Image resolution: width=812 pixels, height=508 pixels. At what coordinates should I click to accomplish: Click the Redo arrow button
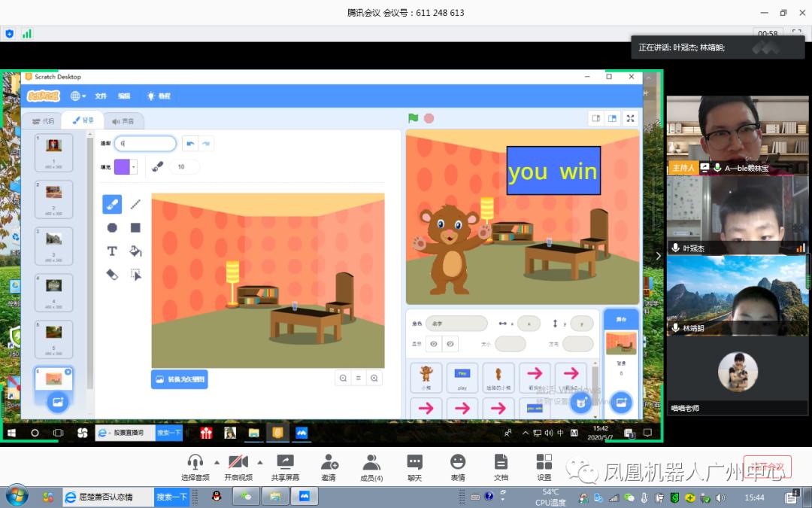[205, 144]
